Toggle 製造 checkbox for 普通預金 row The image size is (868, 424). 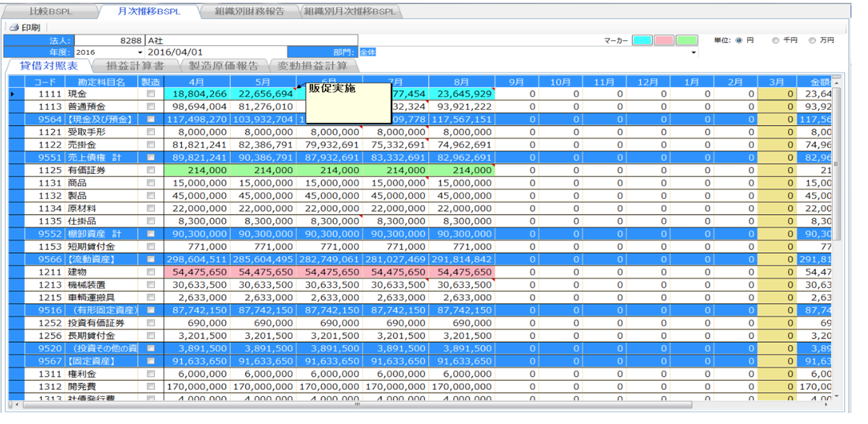pyautogui.click(x=151, y=107)
